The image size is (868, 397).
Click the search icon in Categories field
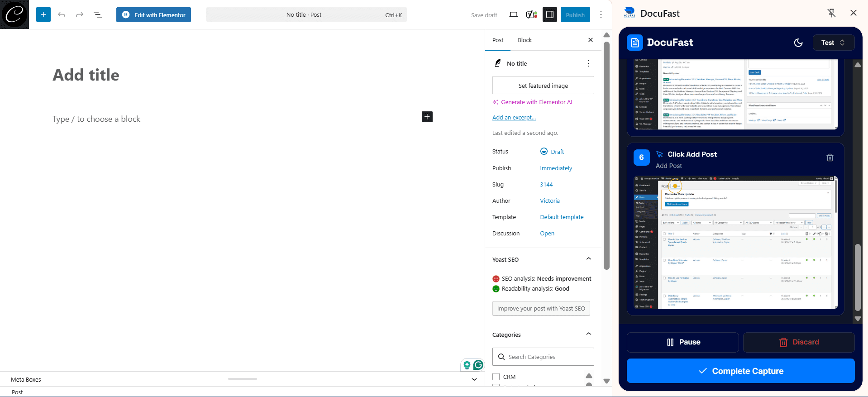point(501,357)
